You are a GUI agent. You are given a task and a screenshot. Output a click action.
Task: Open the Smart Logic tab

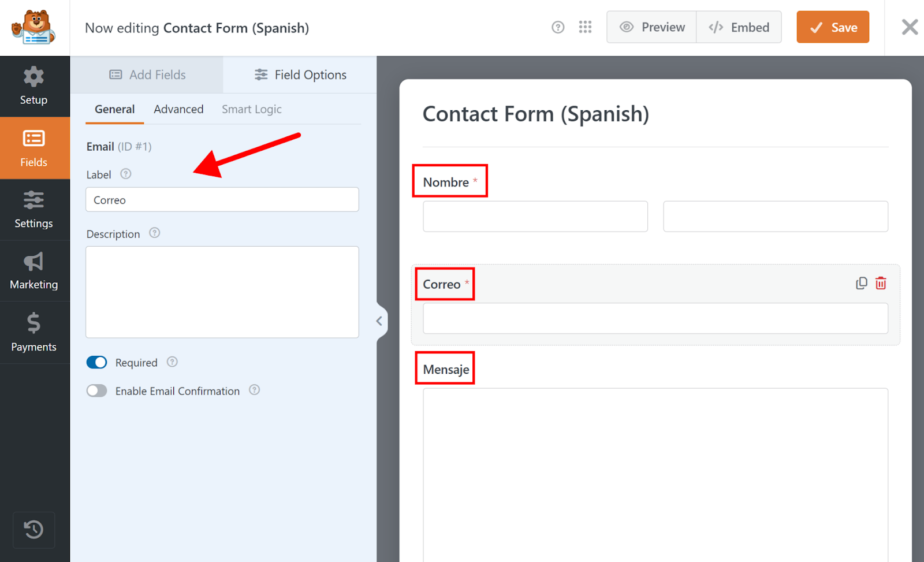tap(251, 109)
